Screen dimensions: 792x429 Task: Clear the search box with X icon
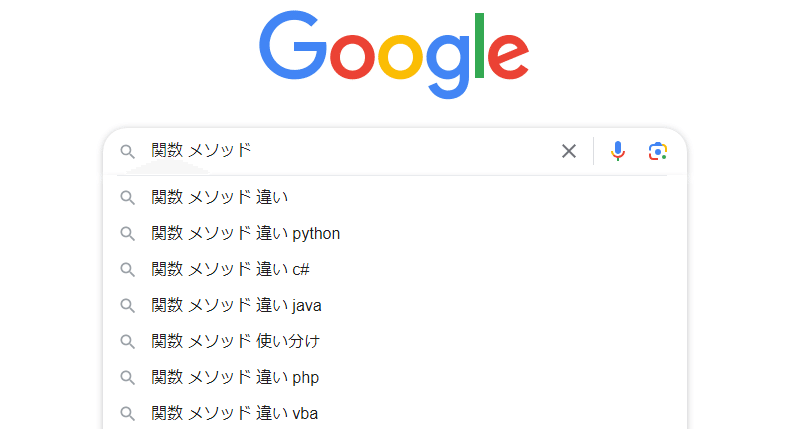click(569, 151)
